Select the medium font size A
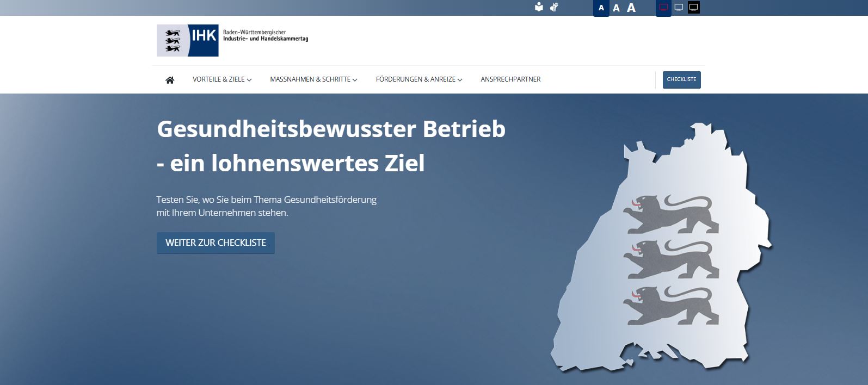 tap(616, 8)
